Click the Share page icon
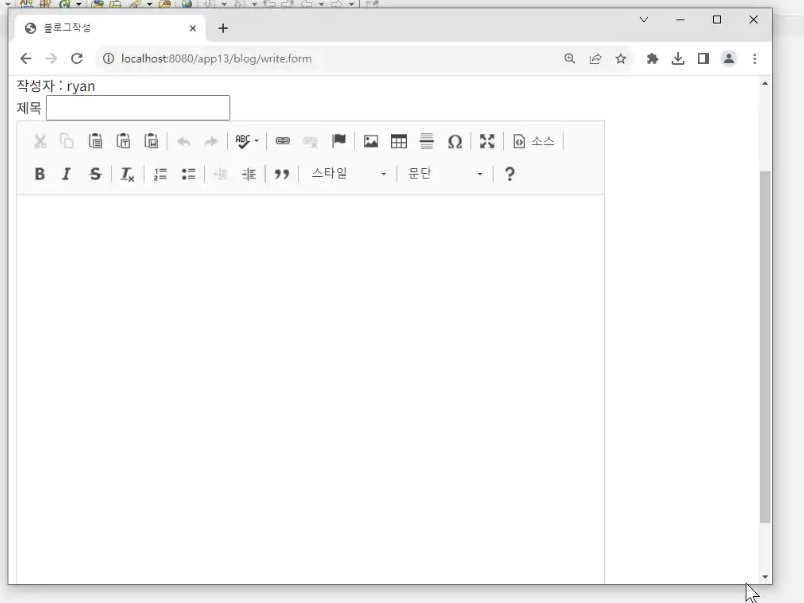804x603 pixels. [x=595, y=58]
